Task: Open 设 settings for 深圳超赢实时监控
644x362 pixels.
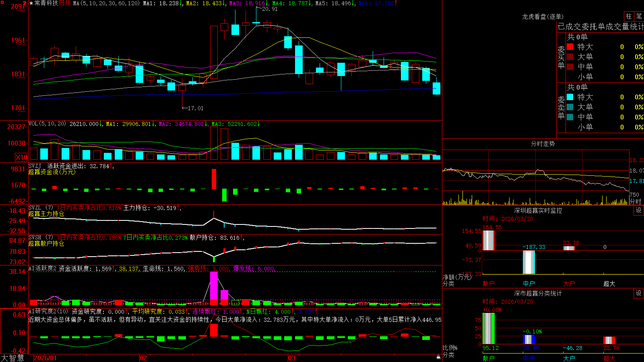Action: pos(639,210)
